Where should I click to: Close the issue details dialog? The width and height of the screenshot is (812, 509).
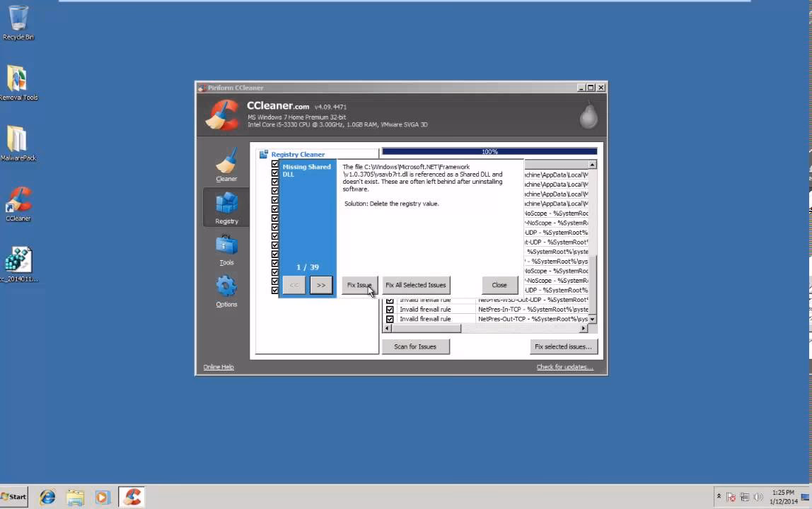(x=499, y=285)
